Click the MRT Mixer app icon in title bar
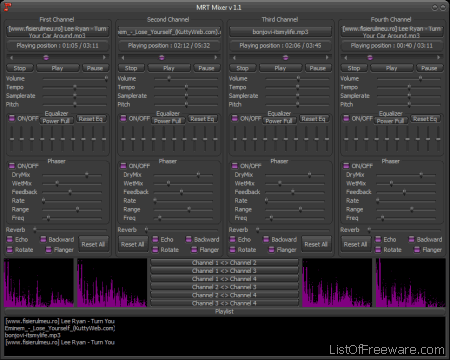Viewport: 450px width, 360px height. tap(7, 7)
